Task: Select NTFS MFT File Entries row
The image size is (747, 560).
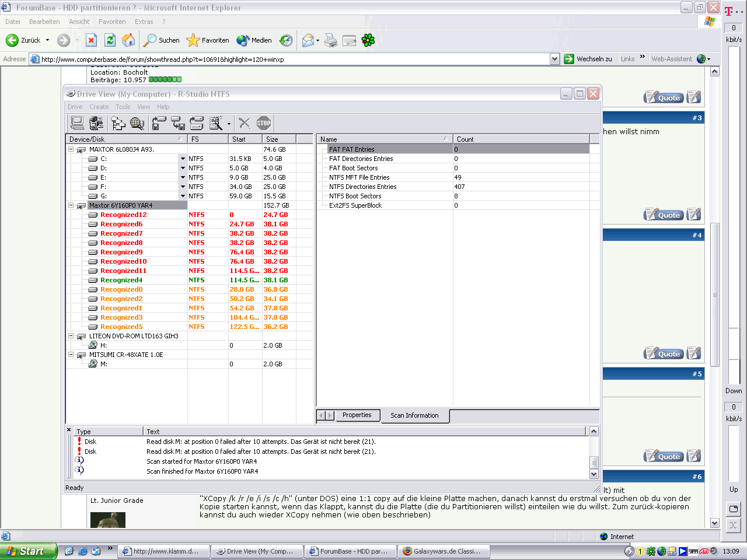Action: coord(359,177)
